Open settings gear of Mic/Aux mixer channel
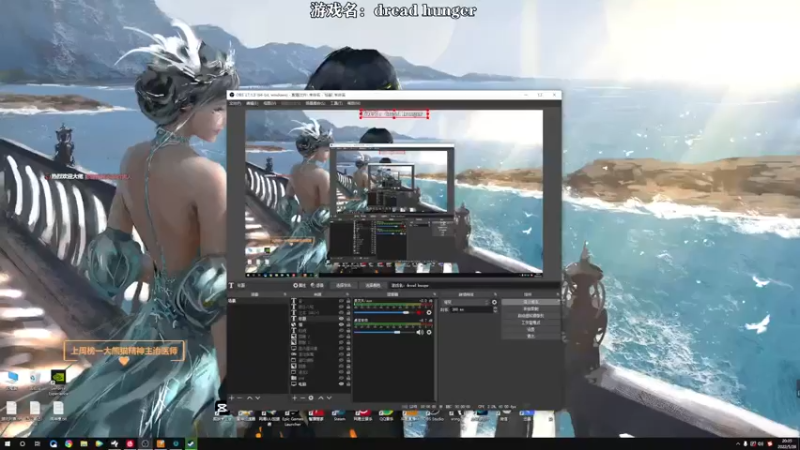Viewport: 800px width, 450px height. [x=429, y=313]
